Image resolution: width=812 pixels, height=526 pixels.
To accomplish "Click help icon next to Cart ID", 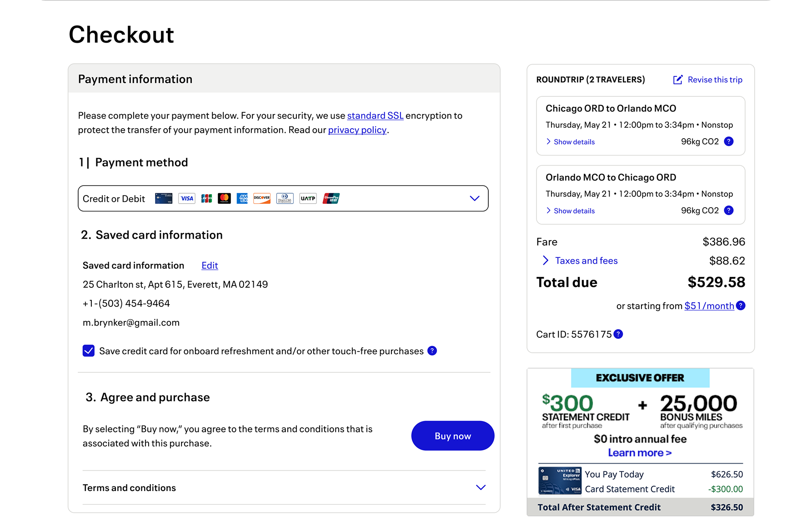I will click(618, 334).
